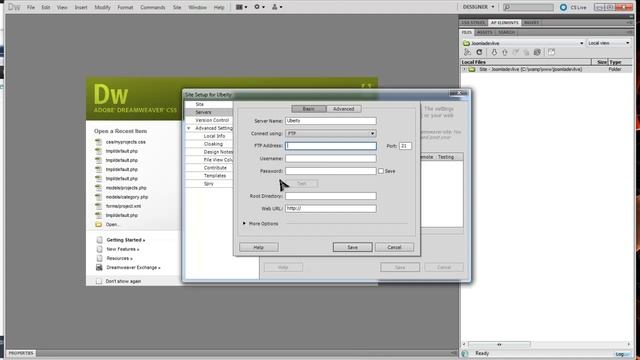Click the file icon next to css/myprojects.css
Screen dimensions: 640x360
[98, 142]
